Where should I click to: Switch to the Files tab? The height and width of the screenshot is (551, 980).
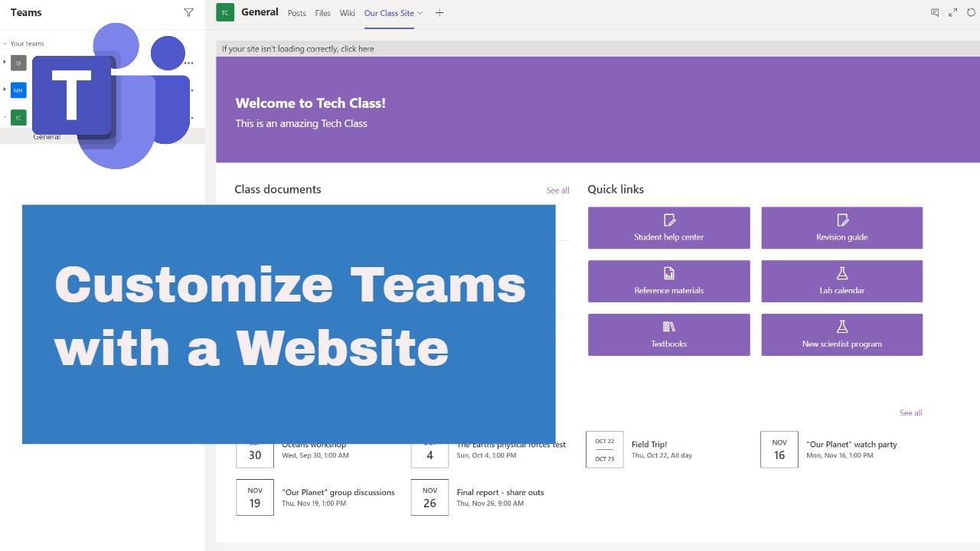click(x=323, y=13)
